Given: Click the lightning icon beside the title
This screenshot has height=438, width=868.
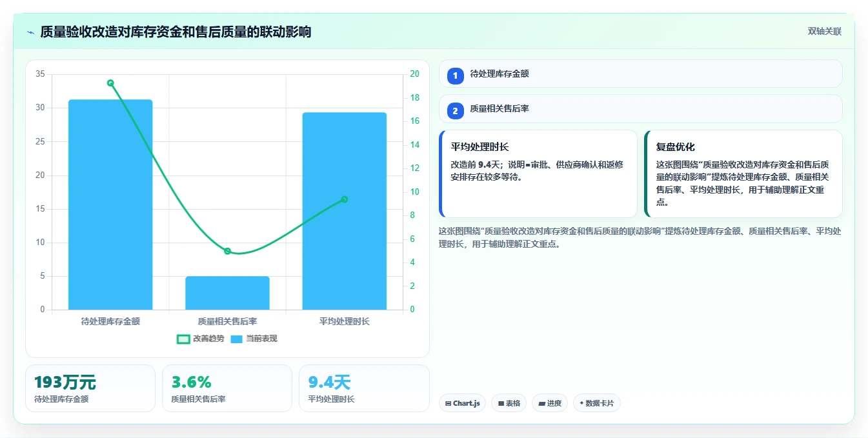Looking at the screenshot, I should [31, 32].
